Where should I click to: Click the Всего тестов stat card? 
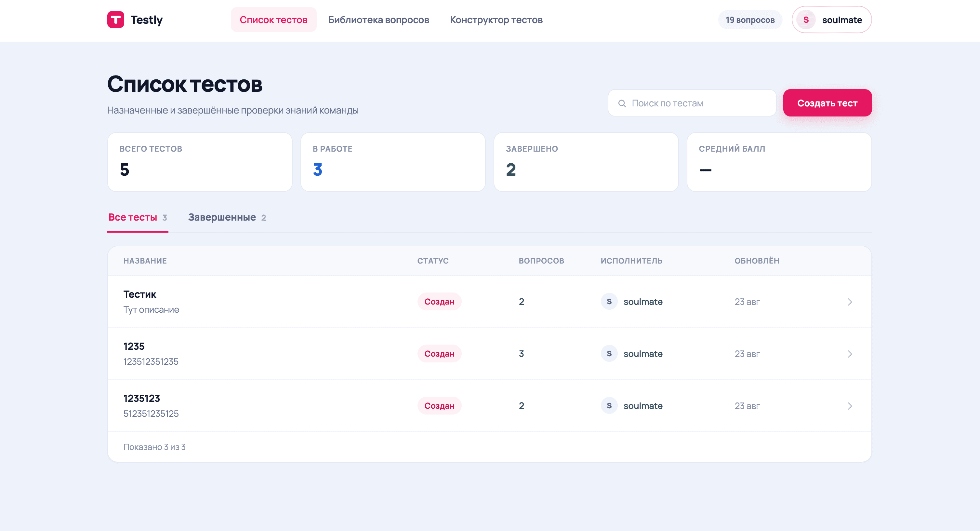(x=200, y=162)
